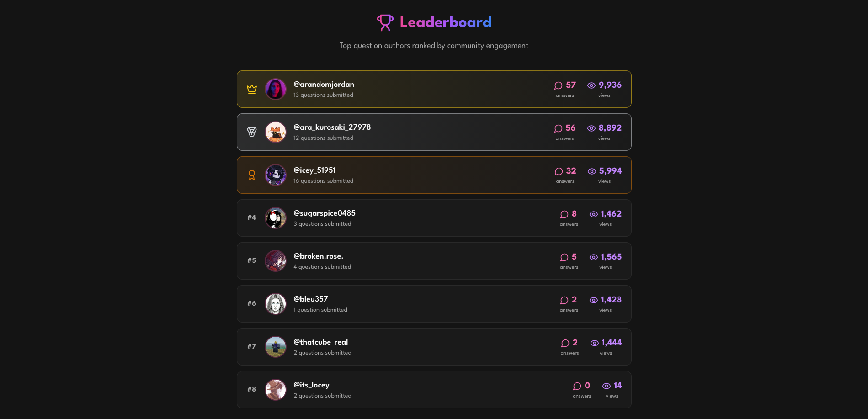
Task: Open @arandomjordan's profile picture
Action: coord(276,89)
